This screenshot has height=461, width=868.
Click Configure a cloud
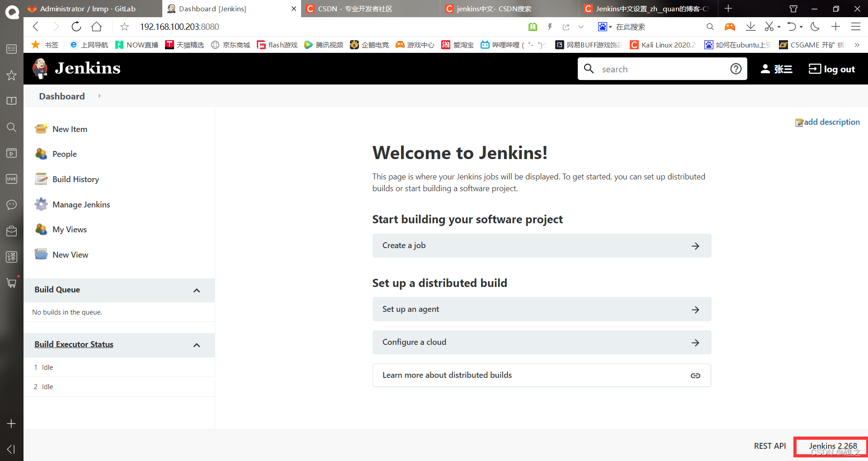(x=542, y=342)
